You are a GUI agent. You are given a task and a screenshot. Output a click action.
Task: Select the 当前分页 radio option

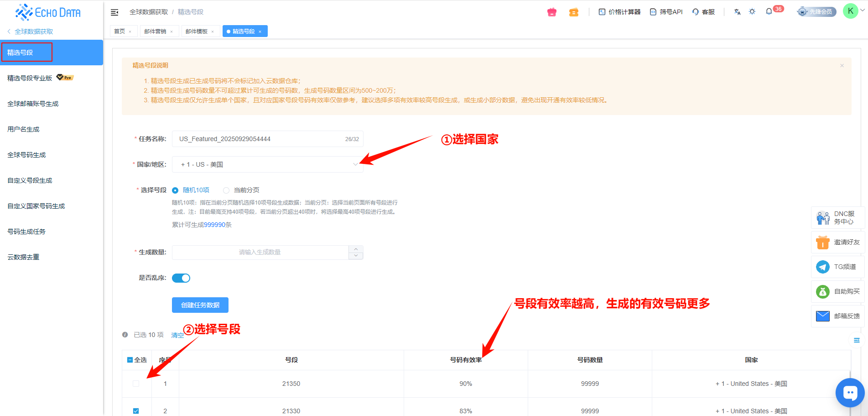[226, 190]
